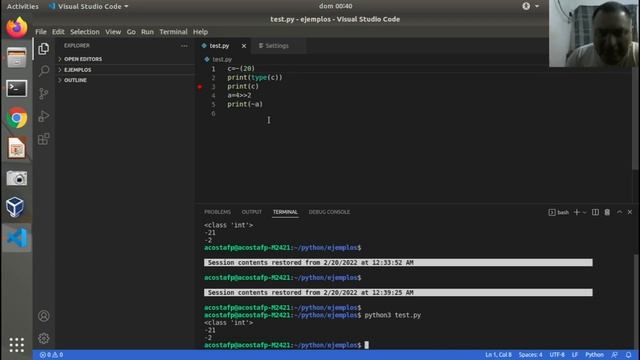The height and width of the screenshot is (360, 640).
Task: Open the Go menu
Action: click(x=131, y=32)
